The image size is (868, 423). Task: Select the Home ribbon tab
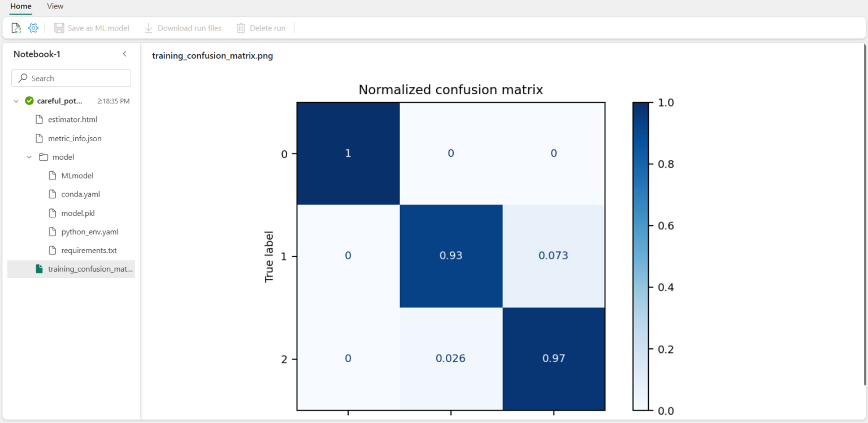point(21,6)
